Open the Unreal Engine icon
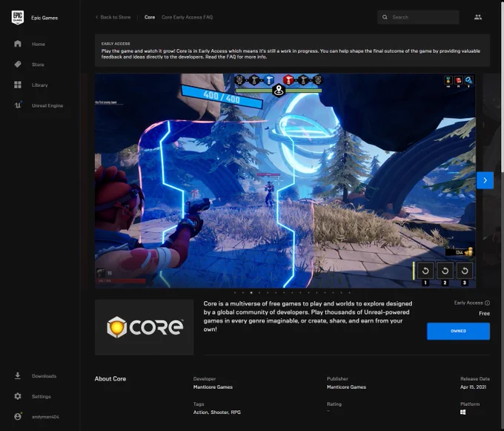The width and height of the screenshot is (504, 431). pos(18,105)
